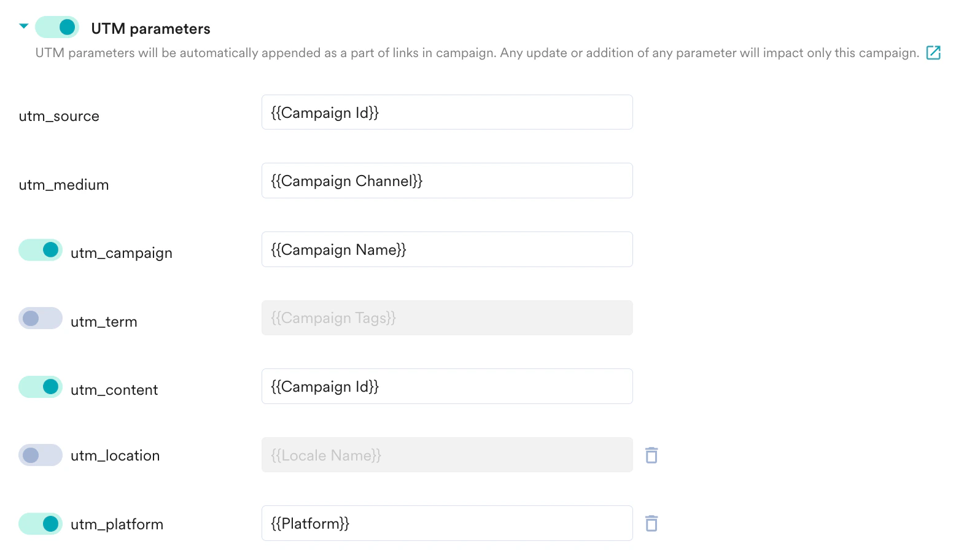Enable the utm_term toggle
The width and height of the screenshot is (964, 560).
tap(40, 318)
